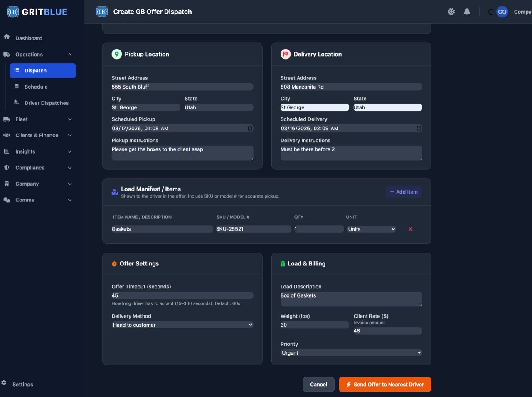
Task: Click the Dashboard home icon
Action: (x=7, y=37)
